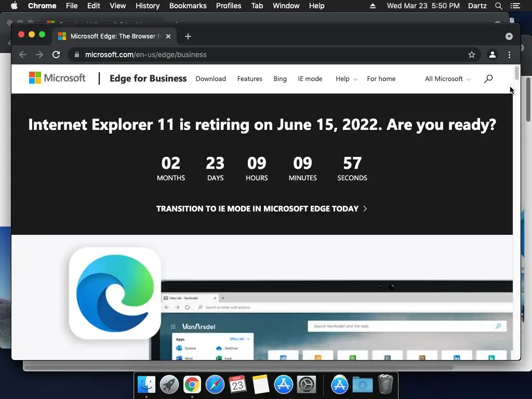The width and height of the screenshot is (532, 399).
Task: Open the Bookmarks menu
Action: click(188, 6)
